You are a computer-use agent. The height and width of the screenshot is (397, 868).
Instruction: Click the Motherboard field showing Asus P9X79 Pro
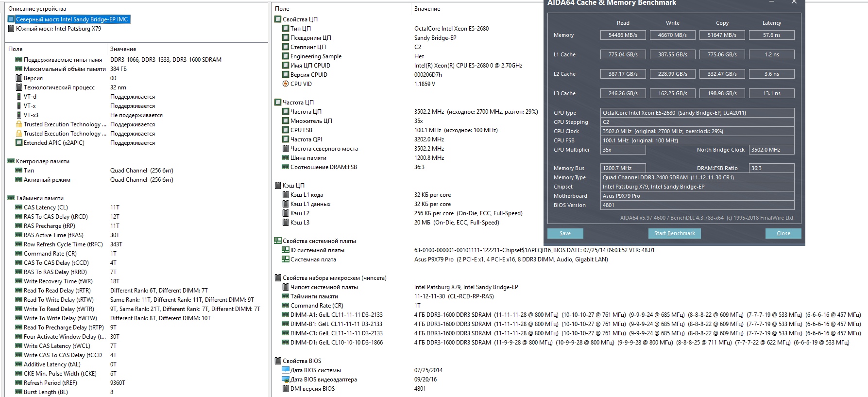(x=698, y=196)
